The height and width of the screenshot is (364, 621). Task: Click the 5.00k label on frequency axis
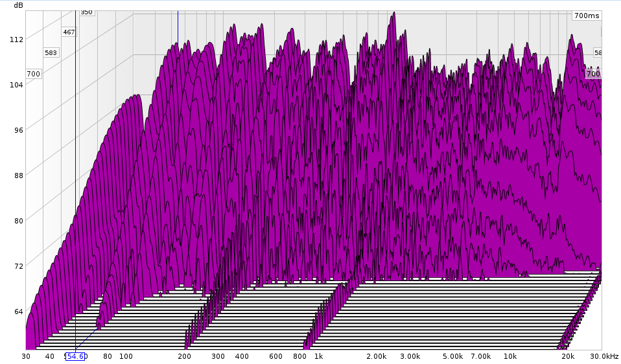pos(452,356)
